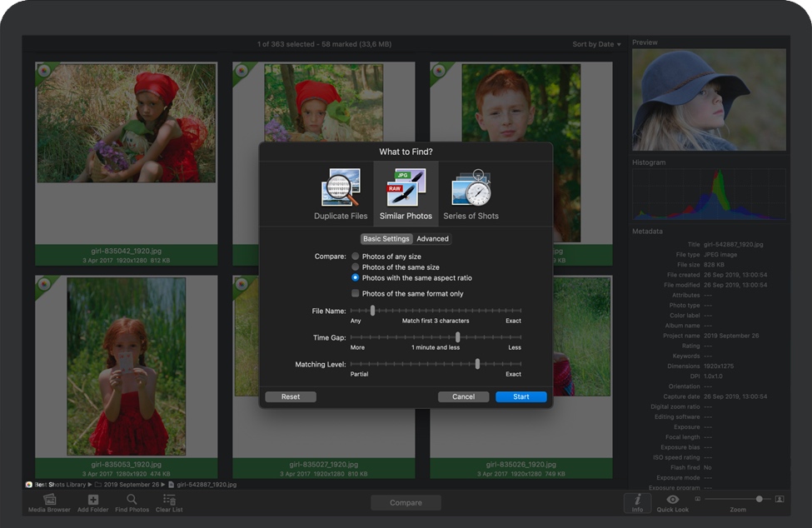Click the Reset button
Screen dimensions: 812x528
tap(290, 396)
